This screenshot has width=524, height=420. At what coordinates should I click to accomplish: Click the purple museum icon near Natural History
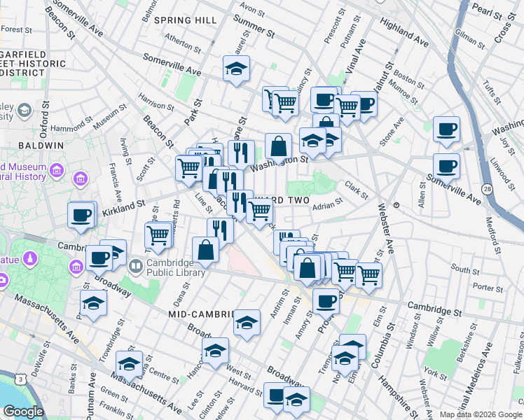point(57,171)
